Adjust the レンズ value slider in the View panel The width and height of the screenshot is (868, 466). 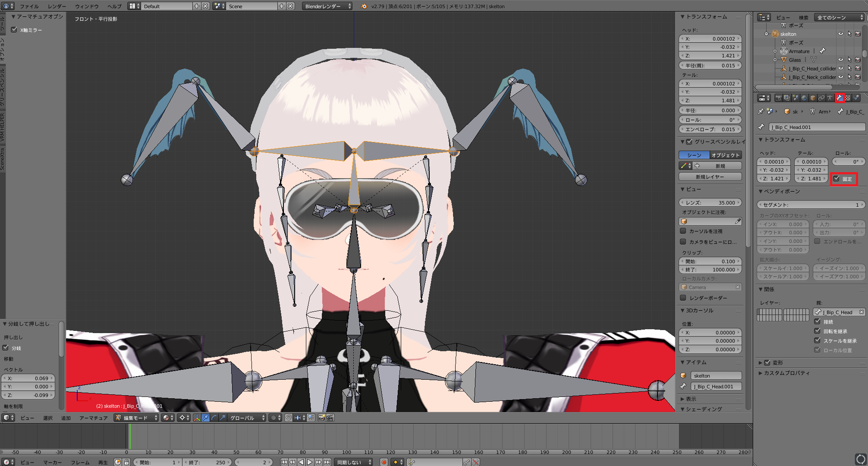(710, 202)
